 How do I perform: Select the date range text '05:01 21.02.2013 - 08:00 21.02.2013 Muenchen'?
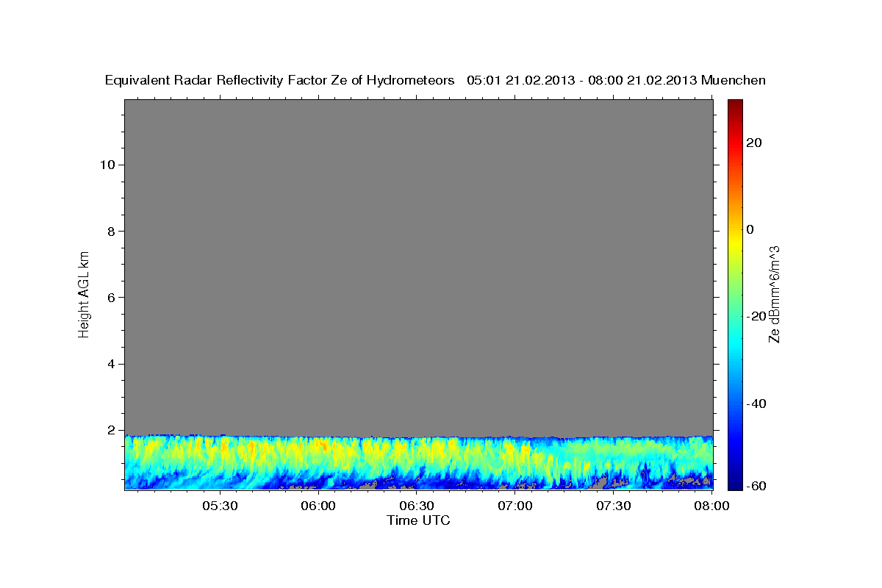click(616, 81)
